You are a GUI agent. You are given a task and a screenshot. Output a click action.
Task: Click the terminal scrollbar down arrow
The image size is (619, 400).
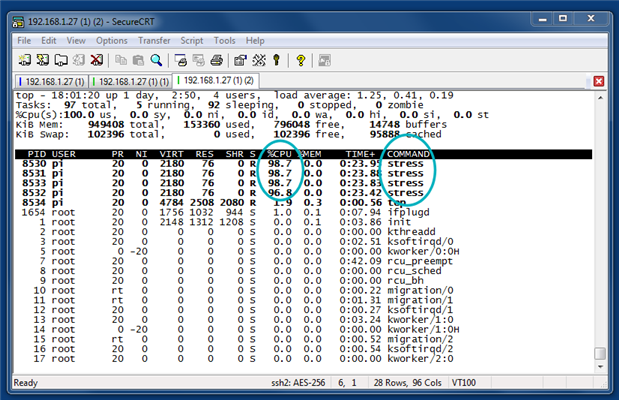click(600, 367)
